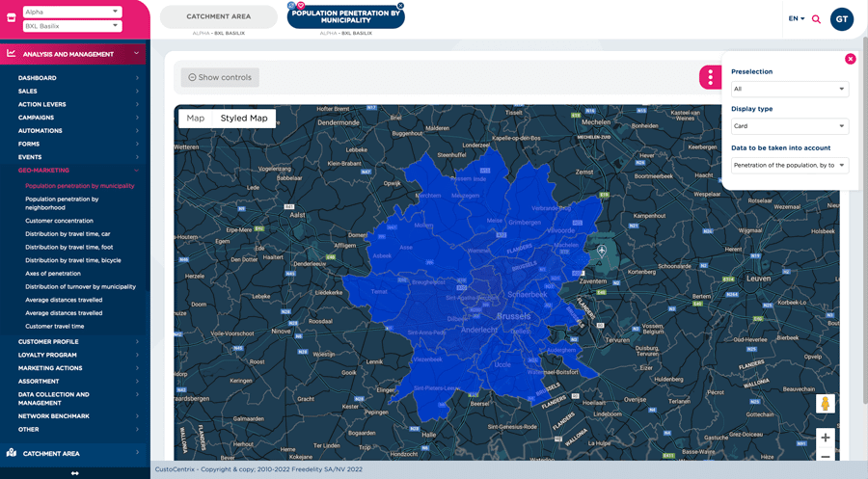
Task: Zoom in the map with plus button
Action: 825,438
